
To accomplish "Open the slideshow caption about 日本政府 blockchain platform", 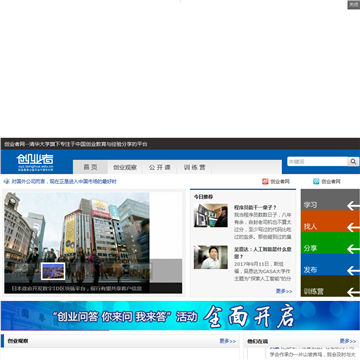I will coord(77,288).
